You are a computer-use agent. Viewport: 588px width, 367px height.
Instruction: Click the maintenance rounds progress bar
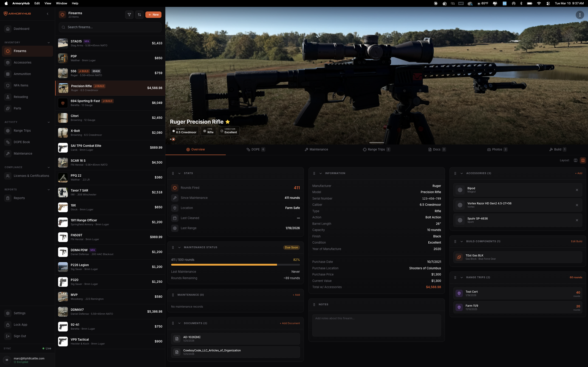point(235,264)
